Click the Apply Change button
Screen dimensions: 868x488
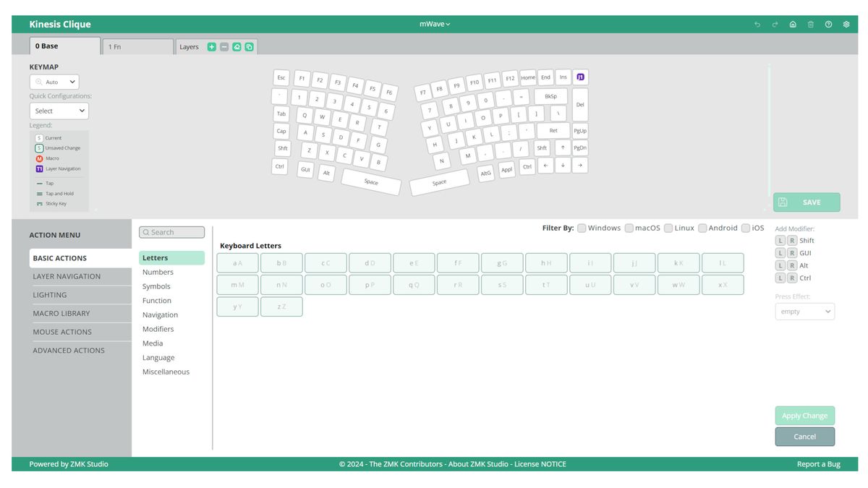click(x=805, y=416)
